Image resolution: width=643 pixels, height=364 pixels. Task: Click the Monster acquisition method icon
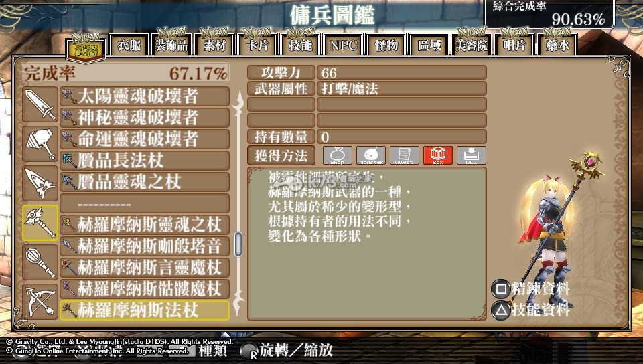tap(370, 155)
